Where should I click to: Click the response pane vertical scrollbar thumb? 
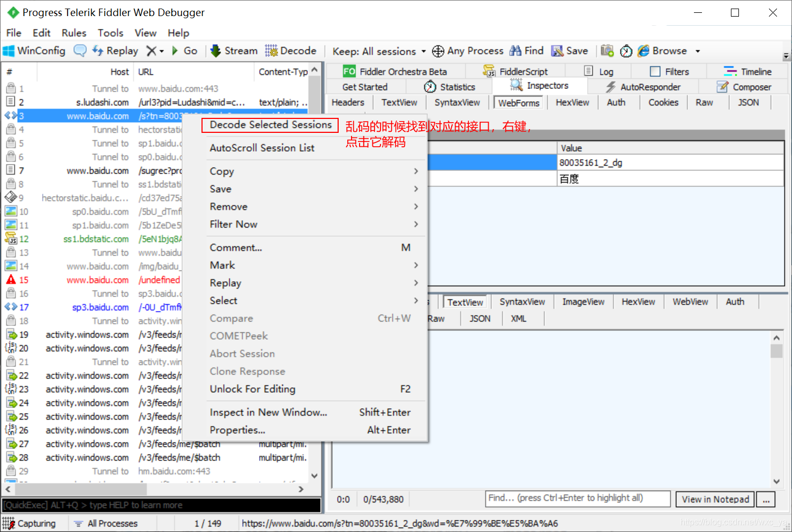[776, 351]
